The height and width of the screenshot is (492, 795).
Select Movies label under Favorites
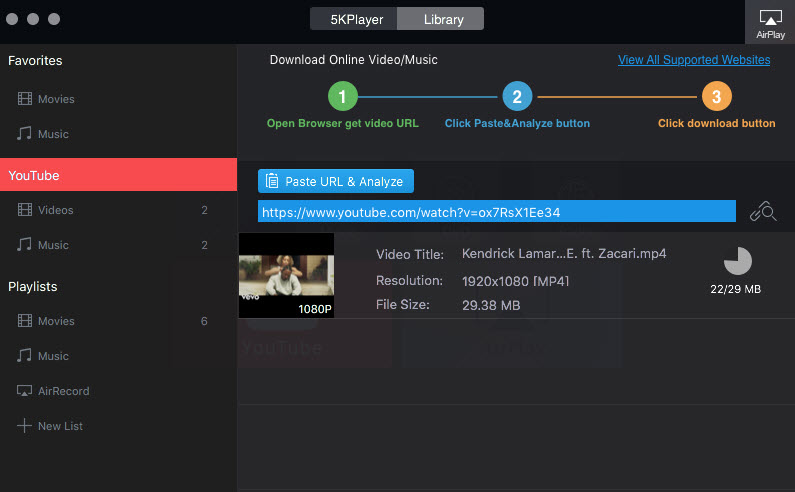point(56,99)
